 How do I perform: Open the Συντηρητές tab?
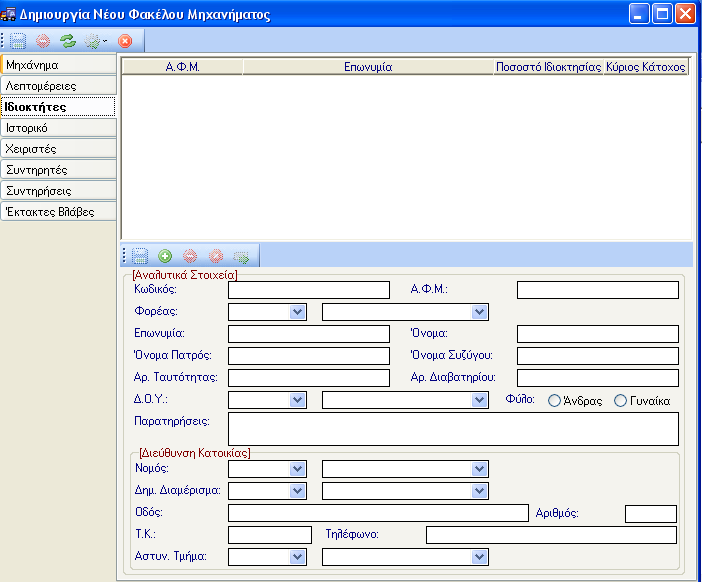[59, 170]
